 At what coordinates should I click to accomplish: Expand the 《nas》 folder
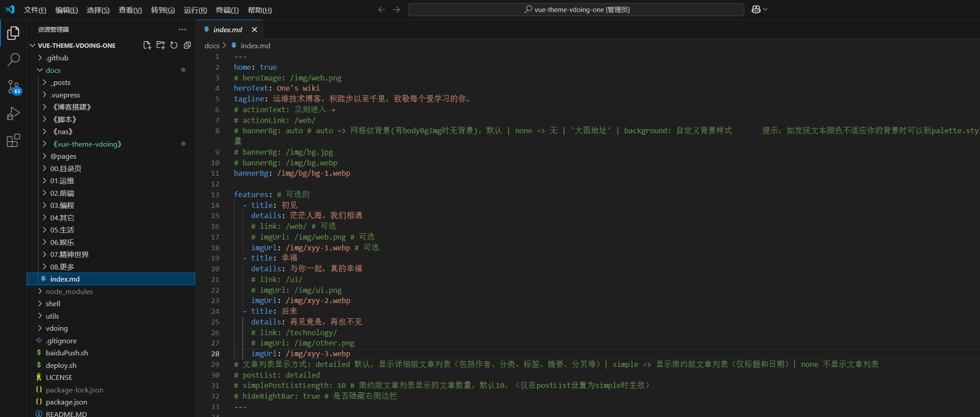tap(111, 132)
